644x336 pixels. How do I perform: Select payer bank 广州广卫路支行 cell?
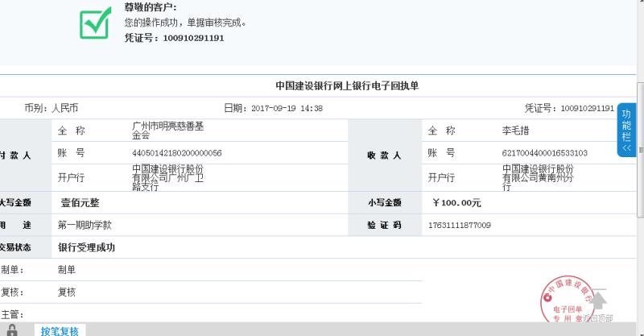(x=167, y=177)
